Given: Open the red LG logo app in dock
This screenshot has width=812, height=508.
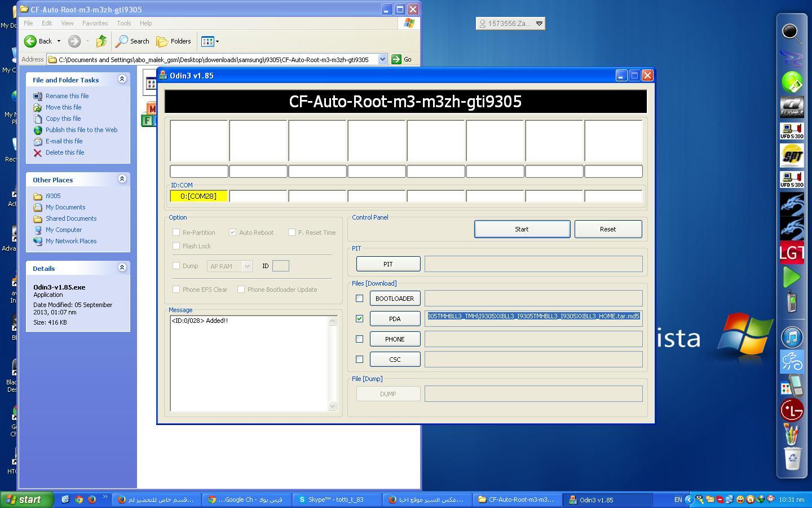Looking at the screenshot, I should pyautogui.click(x=792, y=410).
